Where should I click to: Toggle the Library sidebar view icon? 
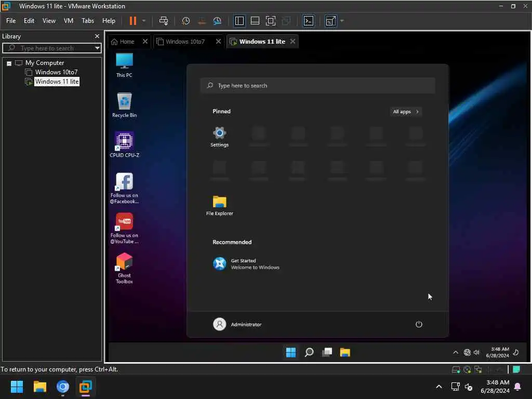pyautogui.click(x=239, y=21)
